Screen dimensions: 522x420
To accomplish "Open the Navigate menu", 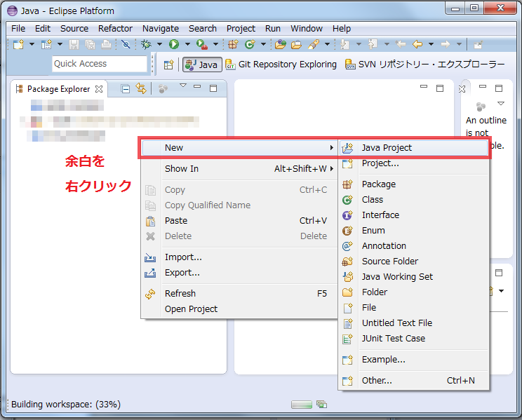I will (x=161, y=29).
